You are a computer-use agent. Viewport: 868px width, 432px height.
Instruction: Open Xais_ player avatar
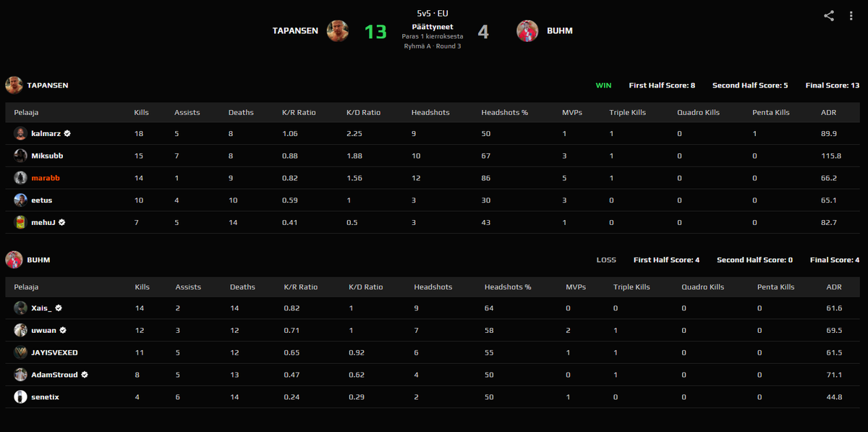point(20,308)
